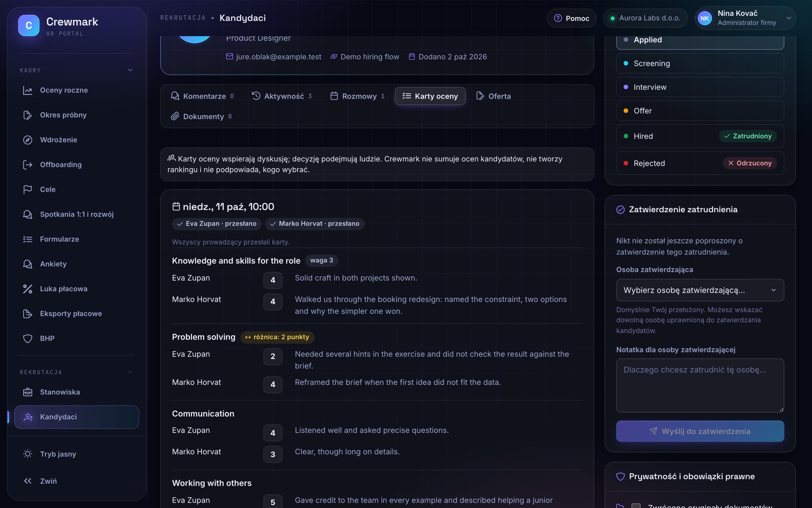This screenshot has height=508, width=812.
Task: Collapse the KADRY section chevron
Action: [x=130, y=70]
